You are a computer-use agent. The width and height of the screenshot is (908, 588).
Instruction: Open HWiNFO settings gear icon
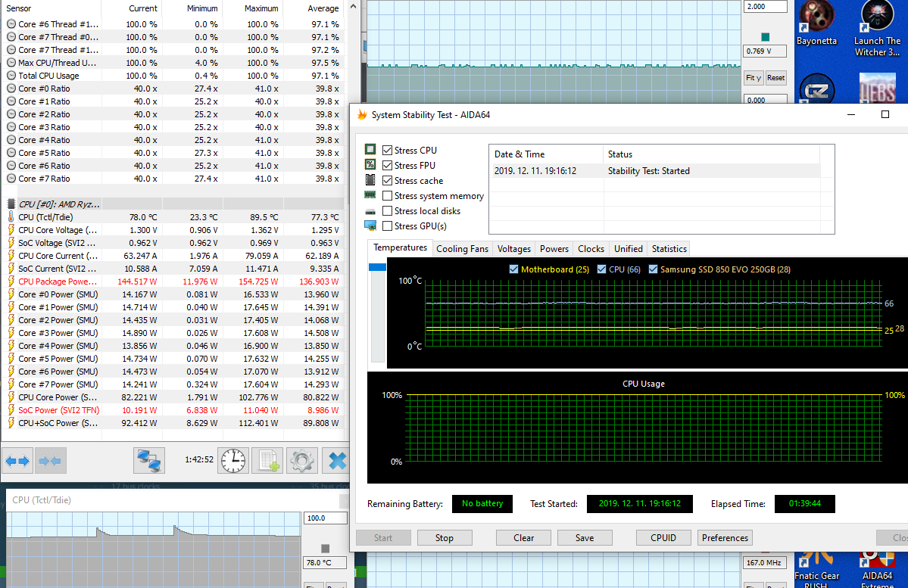coord(301,461)
